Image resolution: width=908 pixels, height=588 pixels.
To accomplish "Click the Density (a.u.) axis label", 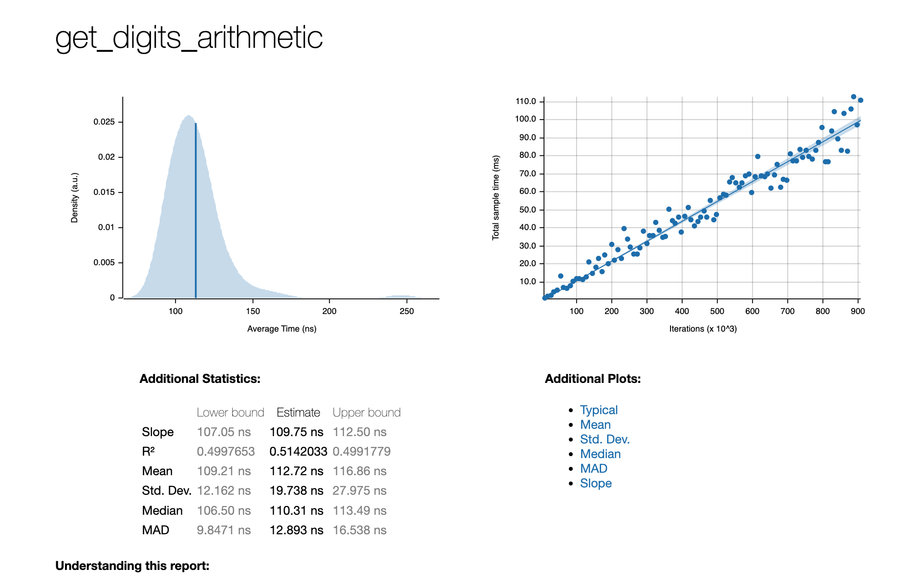I will 75,198.
